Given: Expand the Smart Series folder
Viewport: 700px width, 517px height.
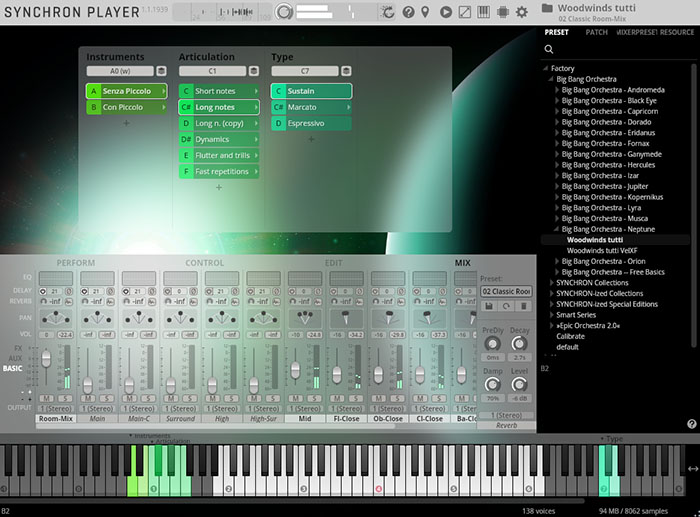Looking at the screenshot, I should 551,315.
